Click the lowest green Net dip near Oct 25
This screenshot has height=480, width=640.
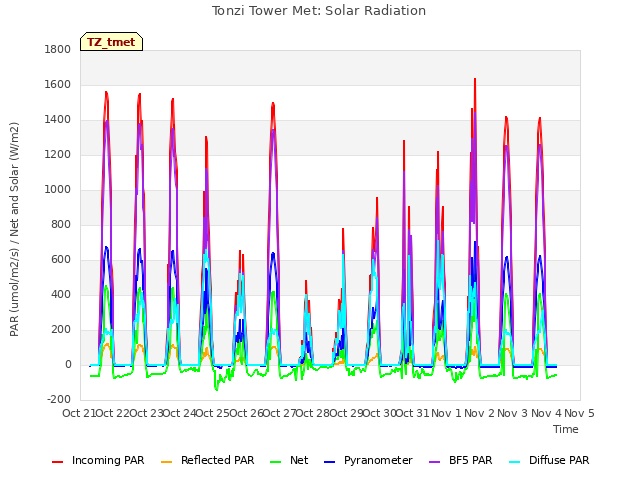[217, 389]
